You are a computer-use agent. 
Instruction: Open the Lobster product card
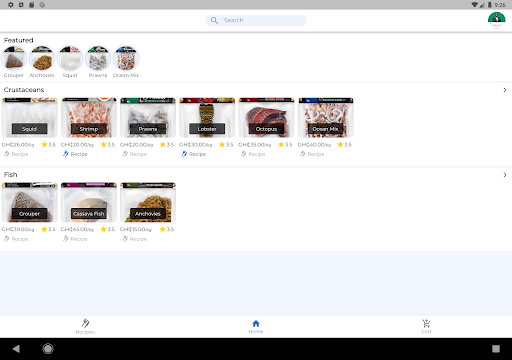click(x=207, y=117)
